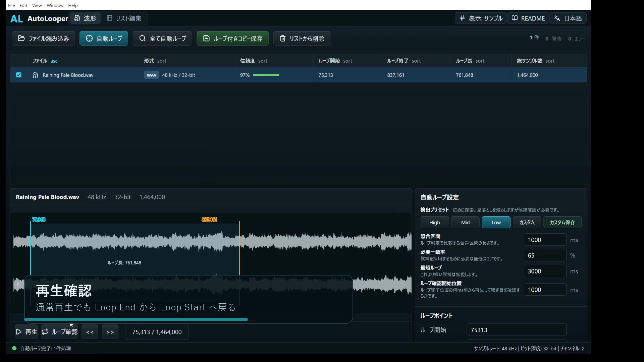Select the カスタム preset
This screenshot has height=362, width=644.
pyautogui.click(x=527, y=223)
